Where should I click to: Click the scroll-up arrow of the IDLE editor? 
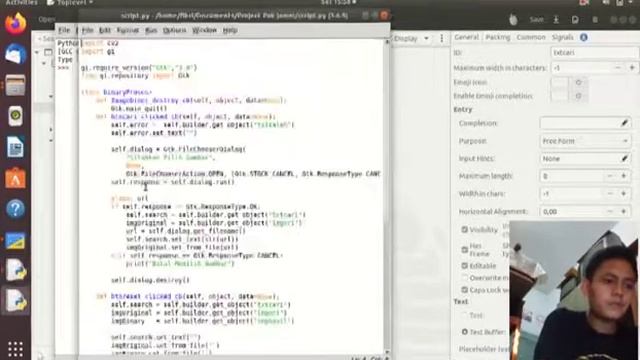(387, 42)
